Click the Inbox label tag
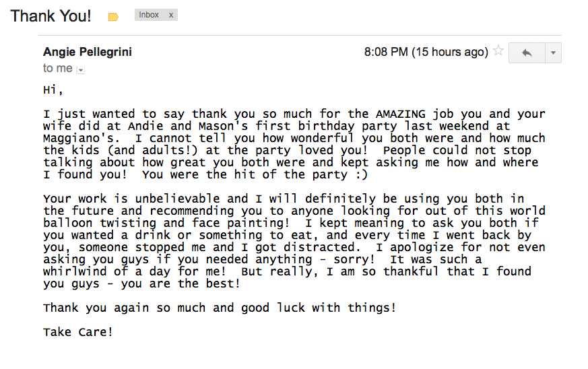The width and height of the screenshot is (588, 369). (149, 15)
